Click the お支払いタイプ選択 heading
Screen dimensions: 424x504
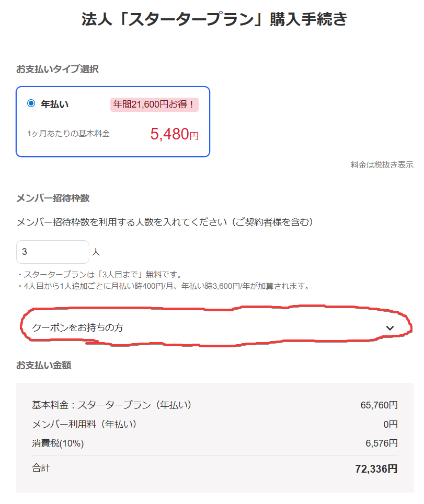[57, 69]
